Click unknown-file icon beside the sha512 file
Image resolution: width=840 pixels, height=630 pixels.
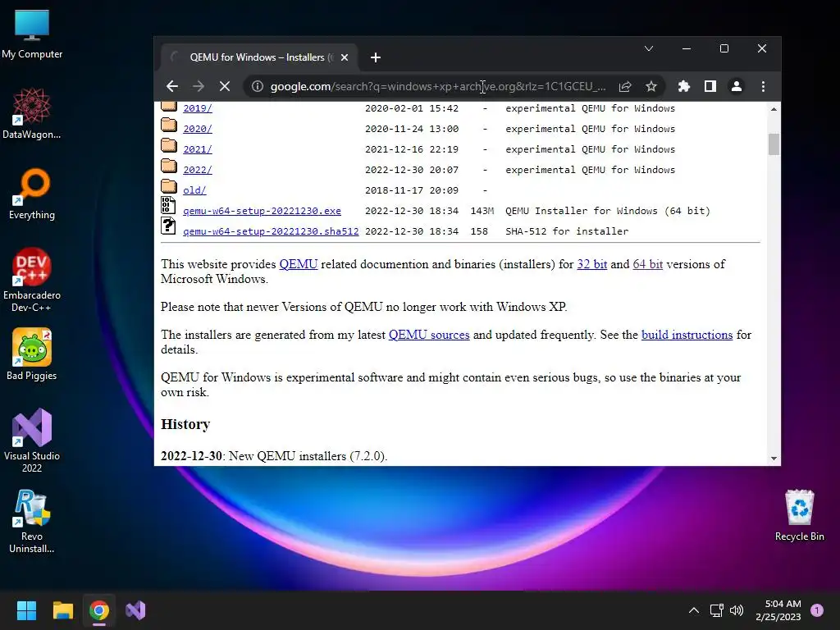pyautogui.click(x=168, y=226)
